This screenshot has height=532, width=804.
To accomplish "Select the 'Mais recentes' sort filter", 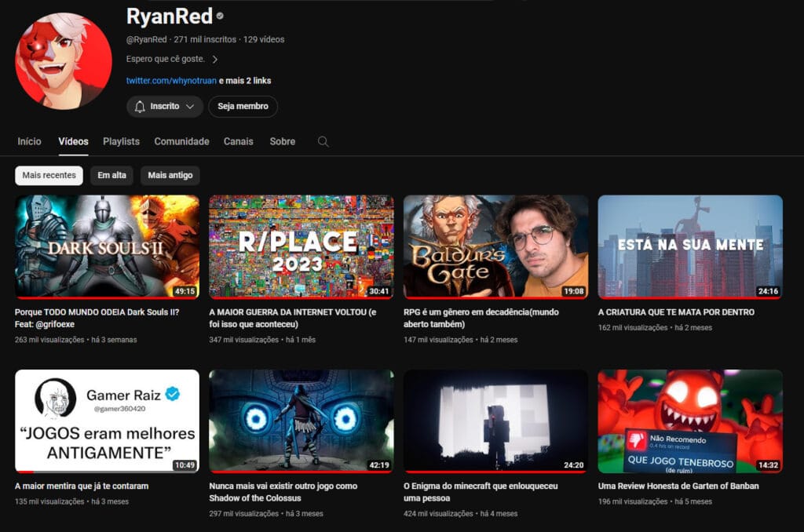I will [x=49, y=176].
